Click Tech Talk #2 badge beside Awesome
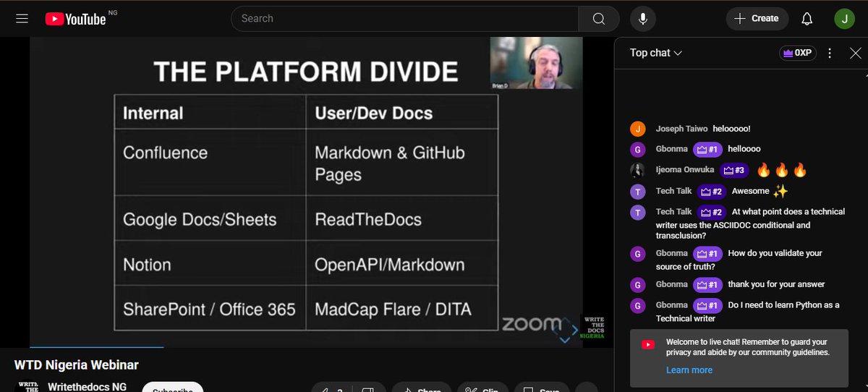Screen dimensions: 868x392 click(x=712, y=192)
